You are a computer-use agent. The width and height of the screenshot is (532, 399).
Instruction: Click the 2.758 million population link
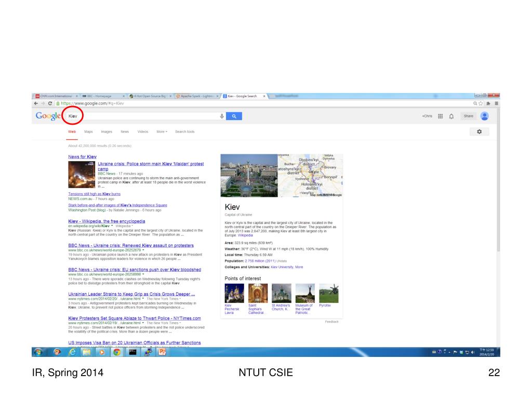pos(260,261)
